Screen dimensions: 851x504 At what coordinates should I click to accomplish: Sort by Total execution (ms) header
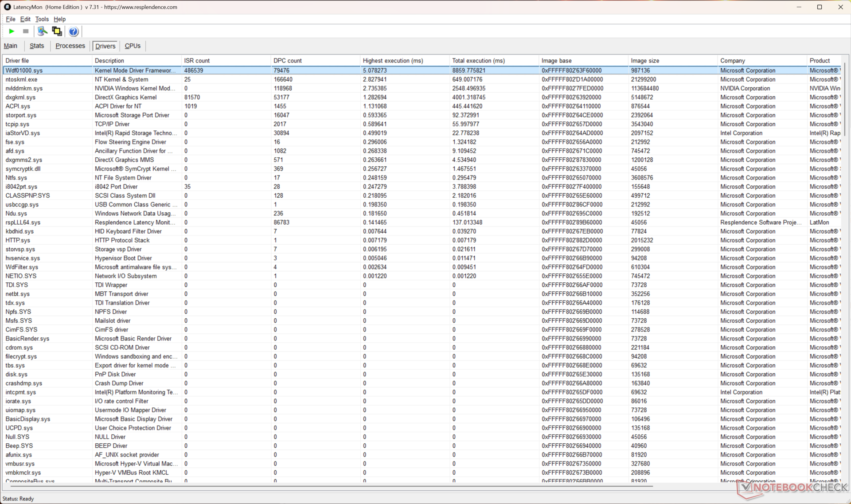tap(494, 61)
